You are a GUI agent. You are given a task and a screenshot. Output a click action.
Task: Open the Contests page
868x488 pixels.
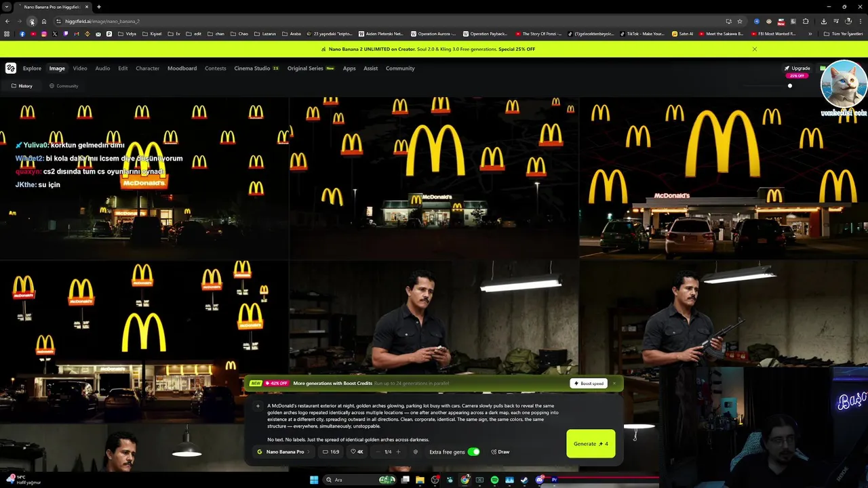[x=216, y=68]
